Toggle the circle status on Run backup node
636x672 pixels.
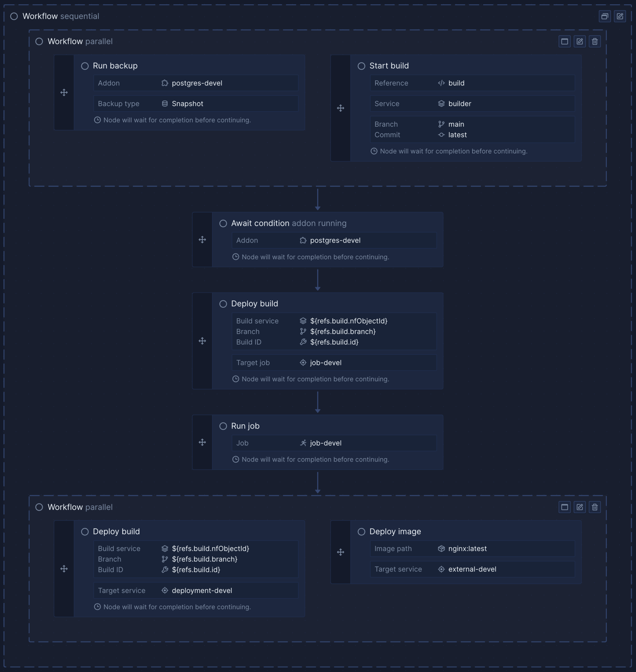(84, 65)
